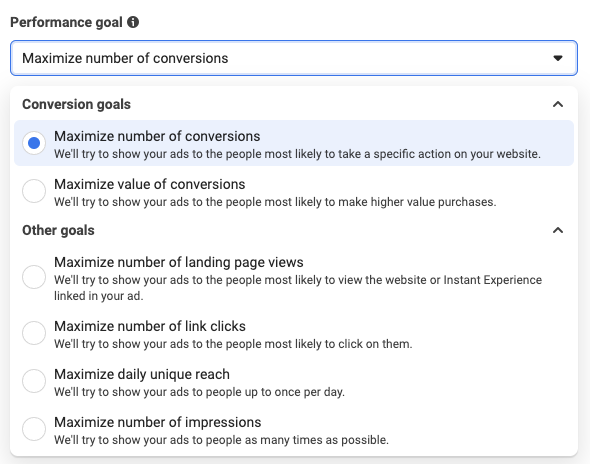
Task: Click the Performance goal label text
Action: pos(66,23)
